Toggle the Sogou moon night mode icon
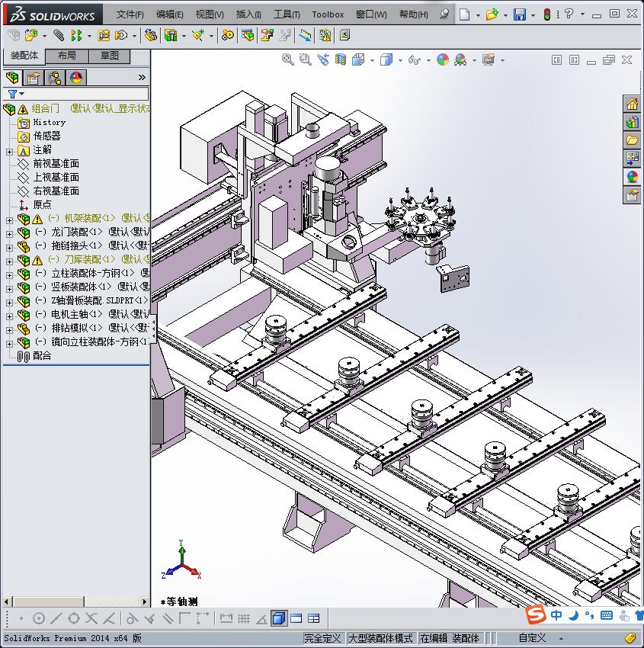 [x=573, y=615]
